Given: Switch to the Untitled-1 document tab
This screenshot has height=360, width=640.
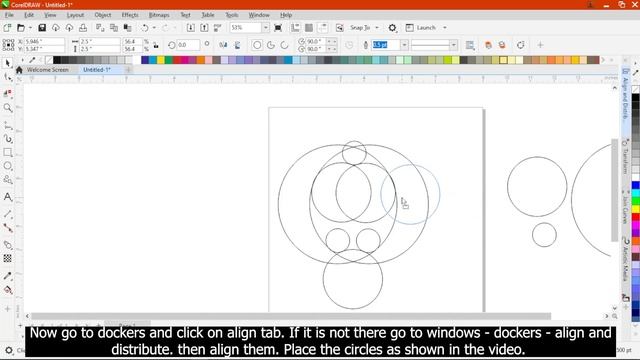Looking at the screenshot, I should tap(97, 70).
